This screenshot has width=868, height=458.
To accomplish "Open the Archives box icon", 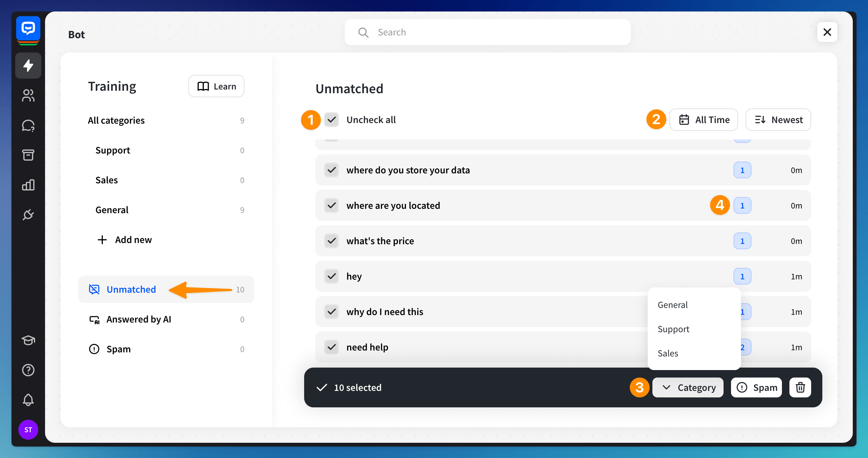I will [28, 155].
